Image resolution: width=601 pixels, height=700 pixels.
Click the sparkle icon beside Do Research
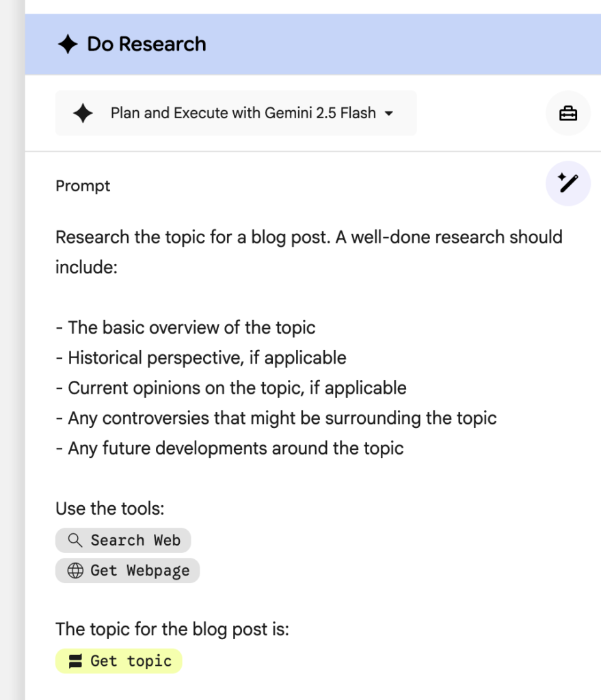click(68, 44)
